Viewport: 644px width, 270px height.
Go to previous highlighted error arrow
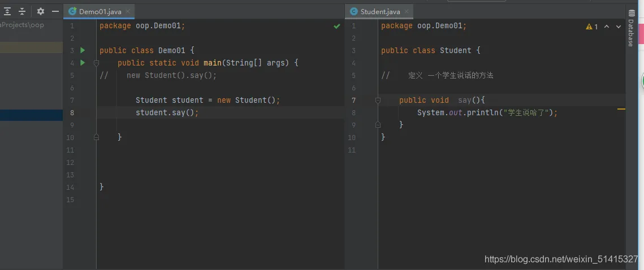(607, 27)
